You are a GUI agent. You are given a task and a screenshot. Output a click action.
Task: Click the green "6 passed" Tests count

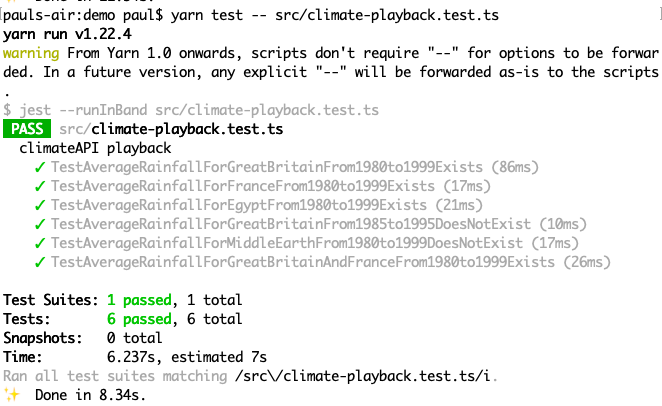click(x=142, y=319)
